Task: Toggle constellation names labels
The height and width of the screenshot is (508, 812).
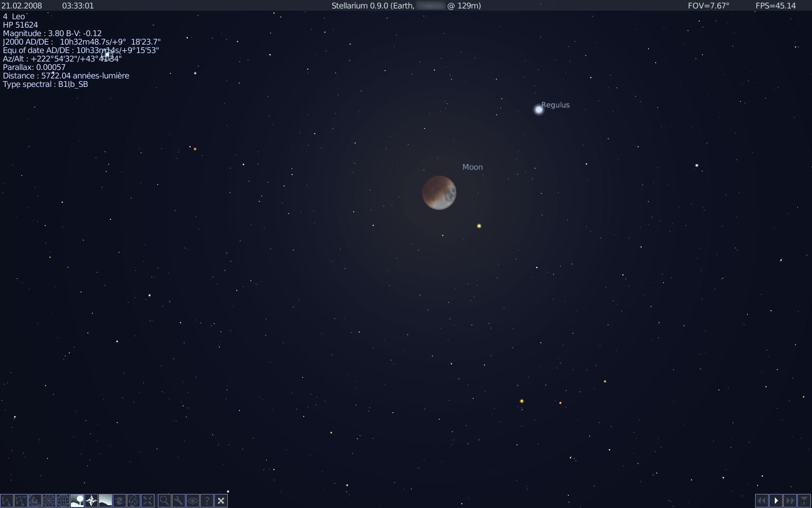Action: 21,501
